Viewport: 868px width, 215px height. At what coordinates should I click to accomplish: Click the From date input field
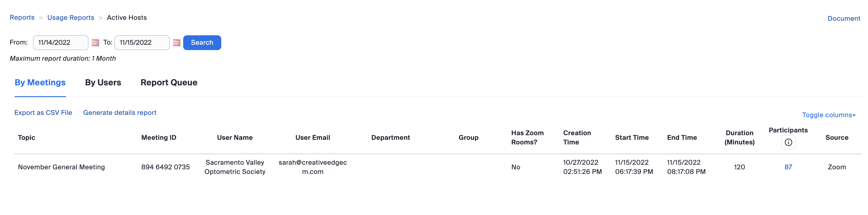point(61,43)
